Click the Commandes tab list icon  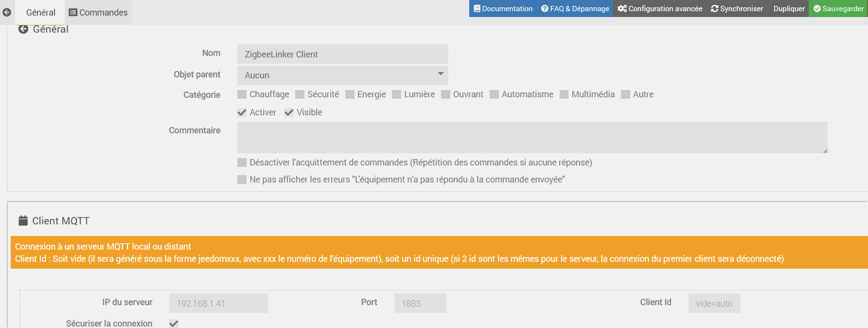tap(73, 13)
